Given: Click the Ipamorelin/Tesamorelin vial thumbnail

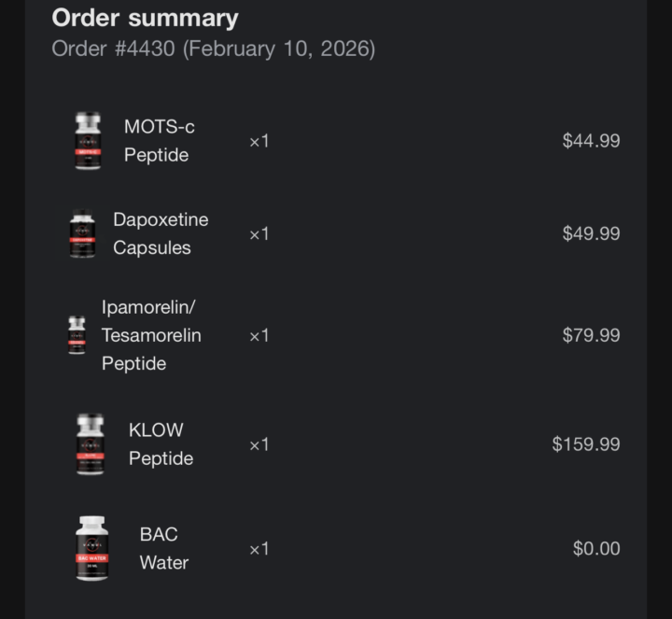Looking at the screenshot, I should point(77,335).
